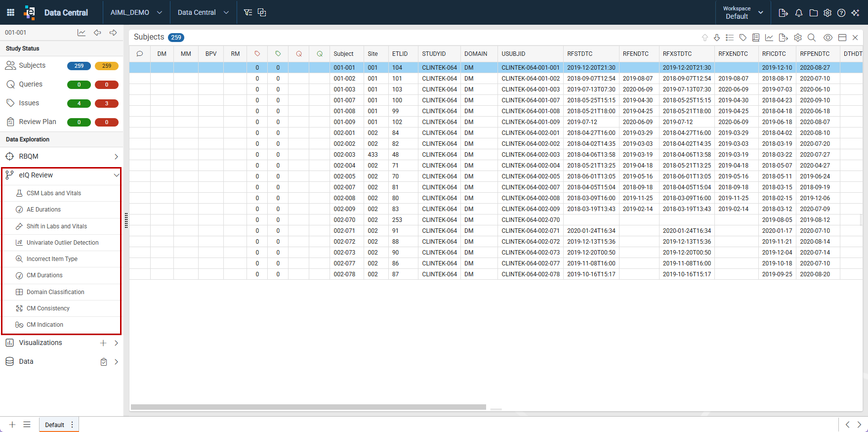This screenshot has height=432, width=868.
Task: Expand the RBQM section
Action: pyautogui.click(x=62, y=156)
